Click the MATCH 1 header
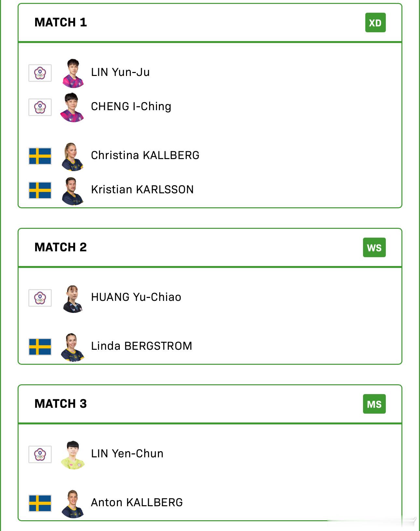 pyautogui.click(x=61, y=22)
